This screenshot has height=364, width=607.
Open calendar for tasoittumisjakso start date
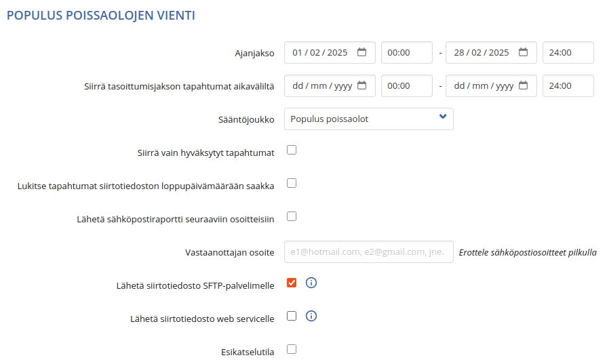(361, 85)
